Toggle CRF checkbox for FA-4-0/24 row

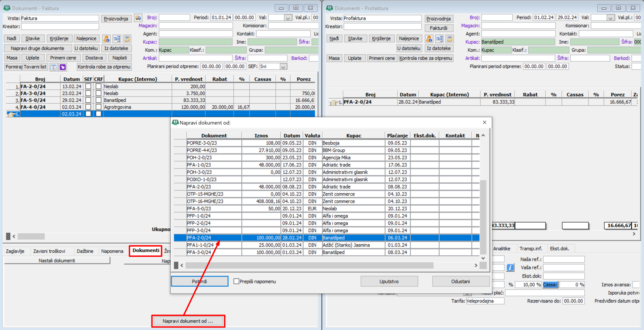98,107
